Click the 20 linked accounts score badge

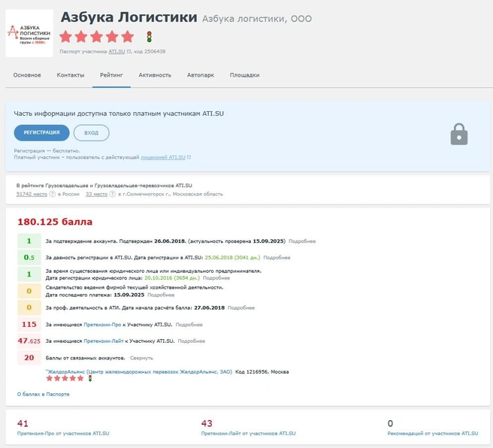(x=29, y=358)
